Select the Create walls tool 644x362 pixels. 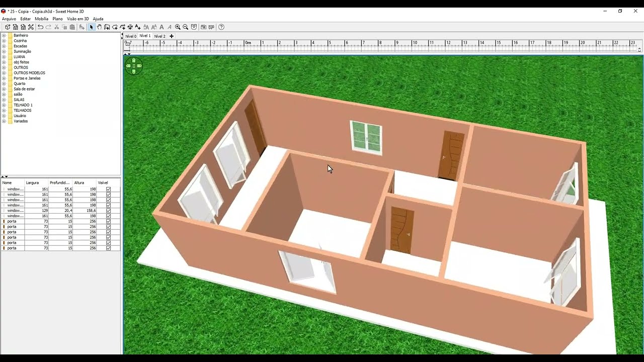click(107, 27)
